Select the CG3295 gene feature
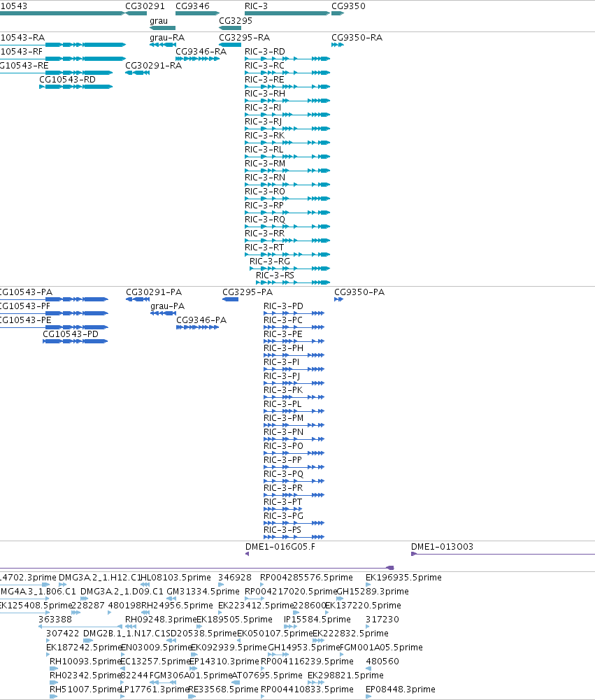Image resolution: width=595 pixels, height=700 pixels. pos(230,28)
